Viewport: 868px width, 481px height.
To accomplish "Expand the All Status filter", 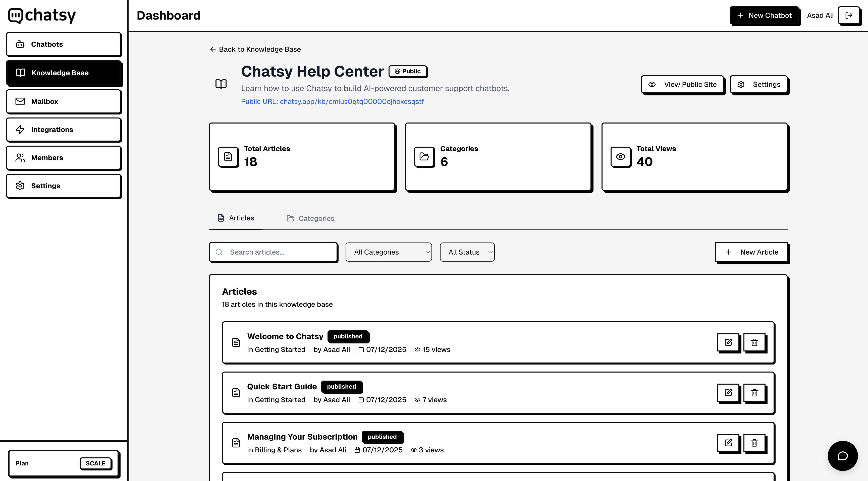I will click(467, 252).
